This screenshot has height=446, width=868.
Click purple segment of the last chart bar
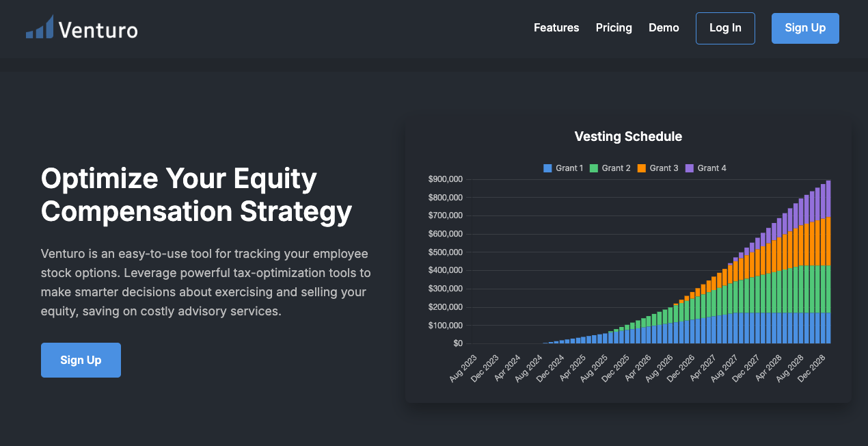(828, 199)
